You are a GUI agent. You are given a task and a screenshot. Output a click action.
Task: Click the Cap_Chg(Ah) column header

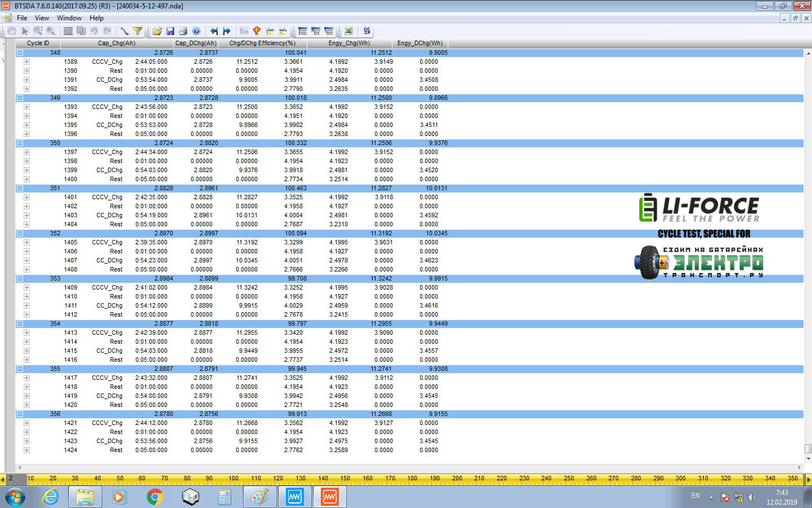117,43
